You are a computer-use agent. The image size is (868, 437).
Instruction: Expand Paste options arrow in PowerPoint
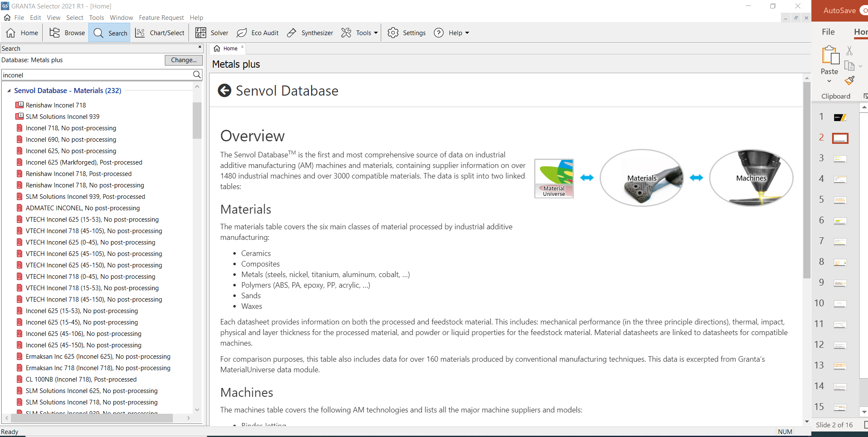pyautogui.click(x=829, y=81)
